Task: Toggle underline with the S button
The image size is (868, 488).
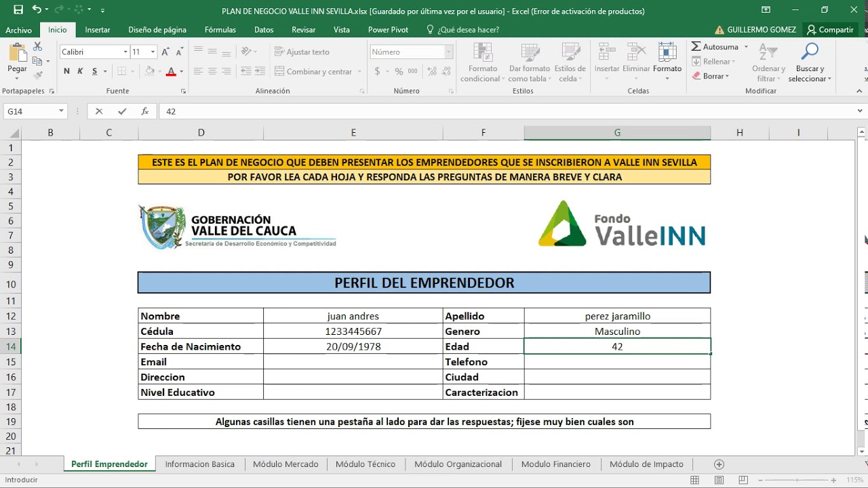Action: click(95, 71)
